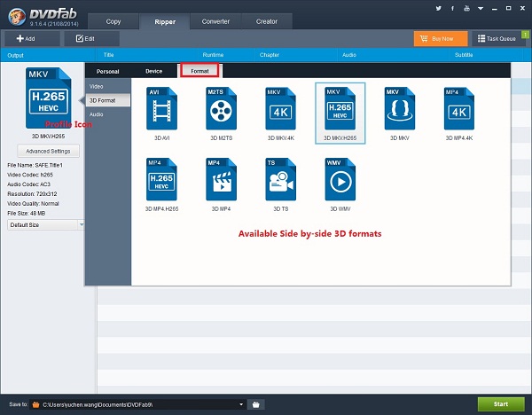Open the Device profile tab
Screen dimensions: 532x415
coord(153,71)
